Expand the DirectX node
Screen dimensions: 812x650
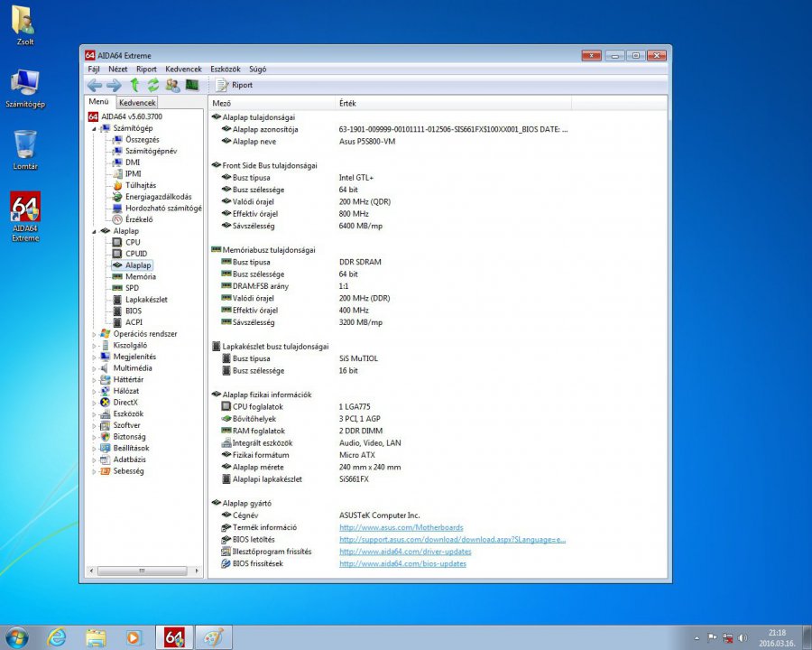pos(94,403)
